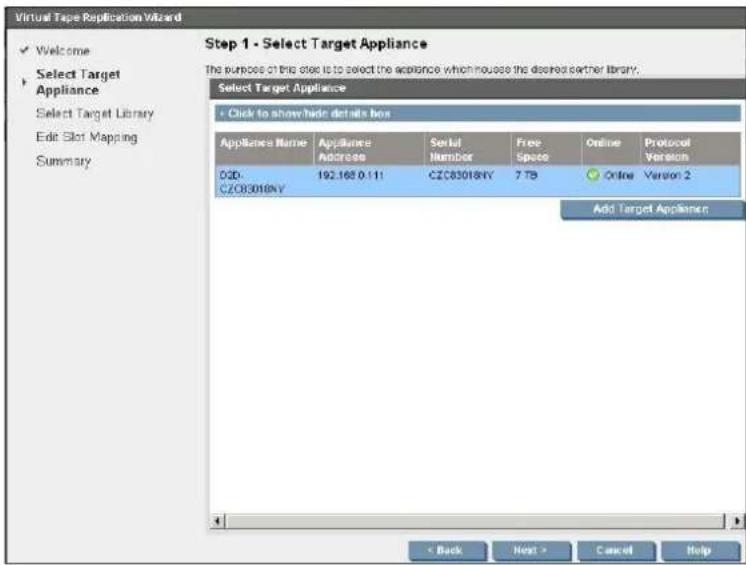The width and height of the screenshot is (746, 565).
Task: Sort by Appliance Name column header
Action: [264, 149]
